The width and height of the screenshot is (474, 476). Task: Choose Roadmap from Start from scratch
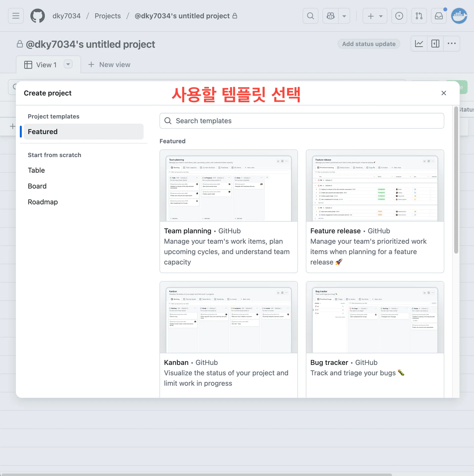(43, 202)
